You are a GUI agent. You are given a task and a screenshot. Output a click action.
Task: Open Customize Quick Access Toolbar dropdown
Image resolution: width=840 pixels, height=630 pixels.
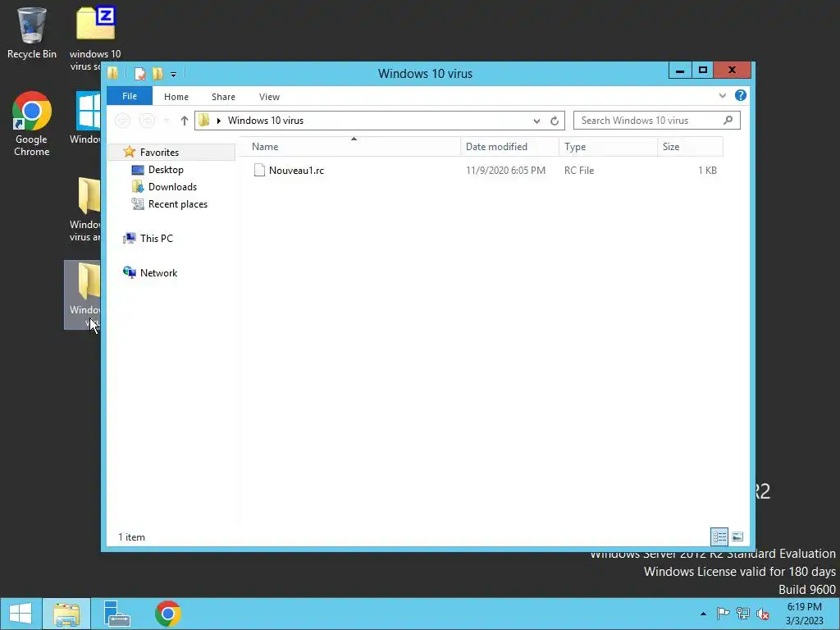[174, 74]
